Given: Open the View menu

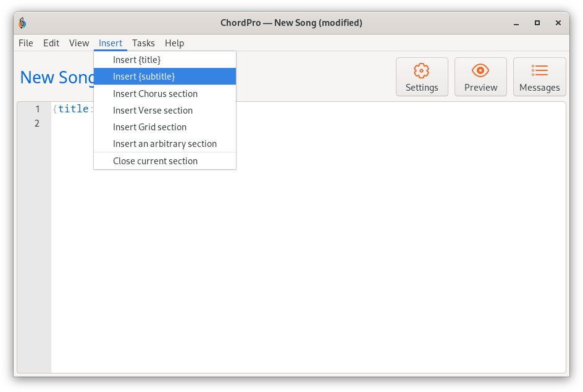Looking at the screenshot, I should (x=79, y=43).
